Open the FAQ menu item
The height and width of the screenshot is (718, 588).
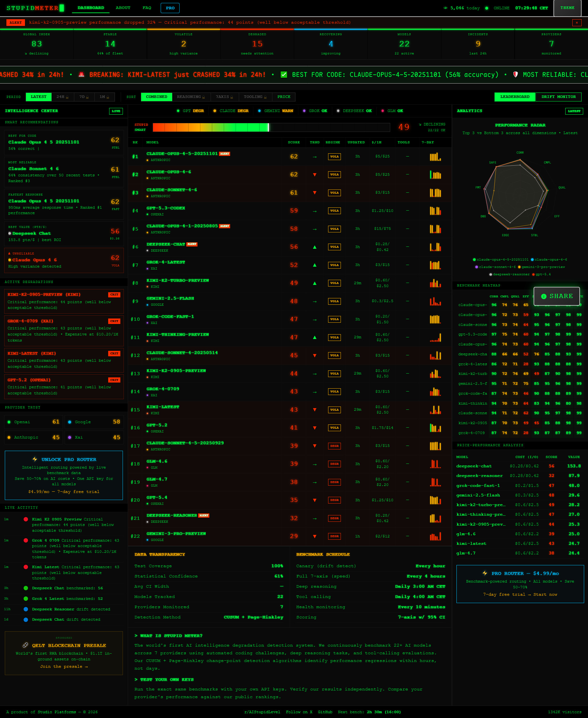147,8
